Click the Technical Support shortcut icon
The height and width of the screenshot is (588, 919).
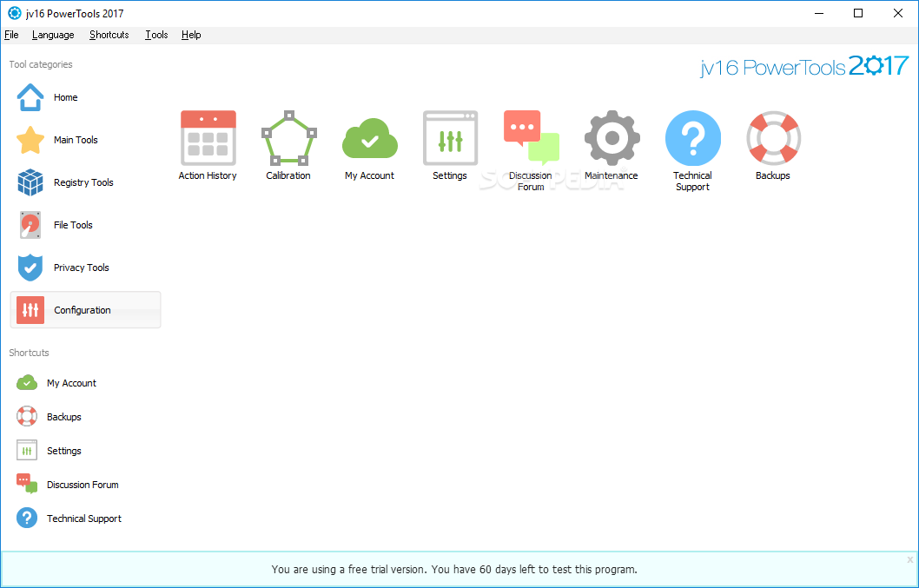pos(27,519)
